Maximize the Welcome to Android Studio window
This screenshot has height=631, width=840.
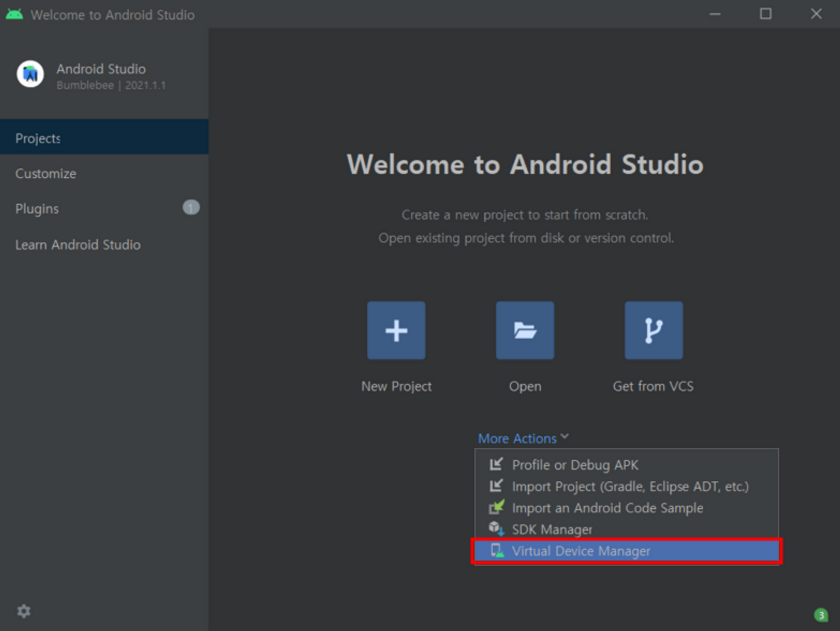coord(765,14)
